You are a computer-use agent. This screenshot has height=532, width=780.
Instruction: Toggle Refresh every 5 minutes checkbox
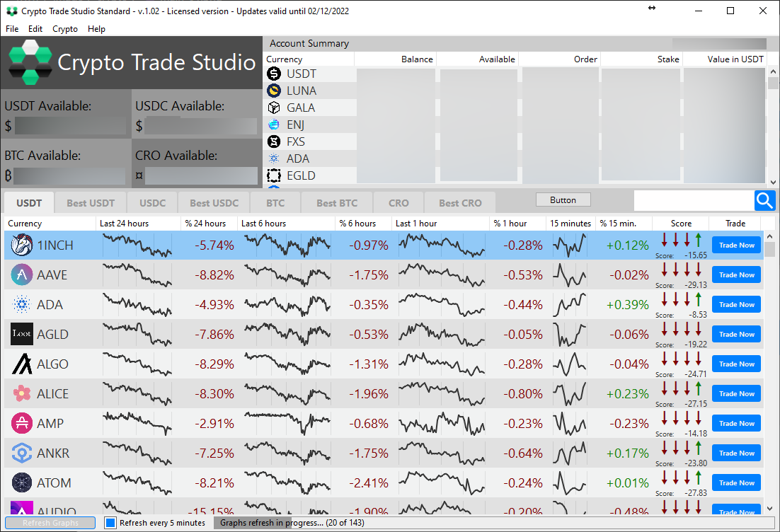(110, 523)
